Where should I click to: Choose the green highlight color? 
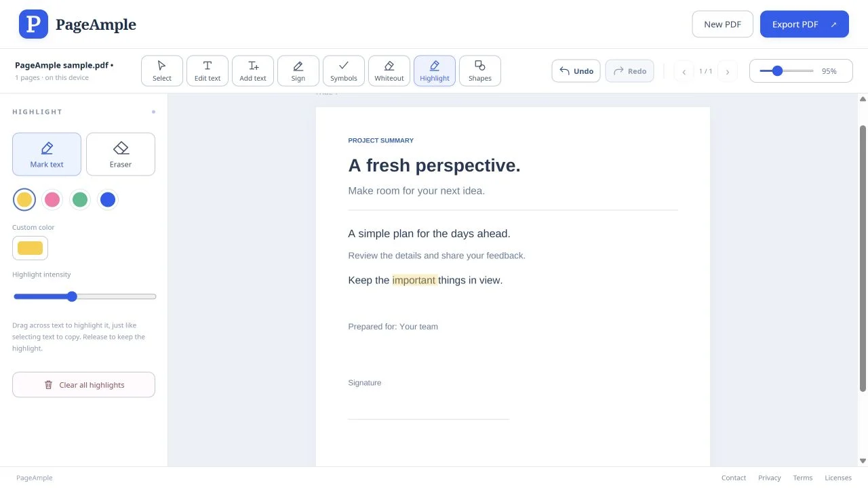80,199
